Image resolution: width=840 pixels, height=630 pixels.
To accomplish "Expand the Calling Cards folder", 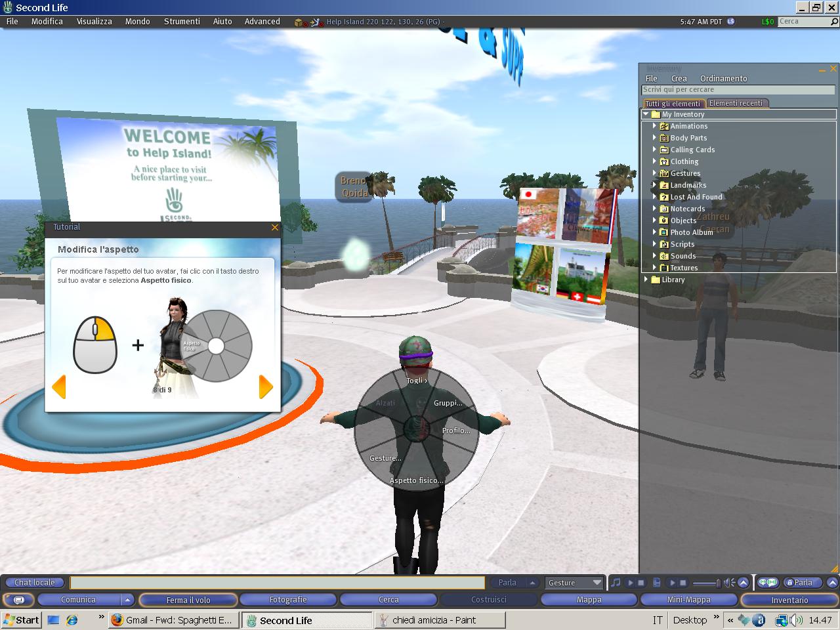I will pyautogui.click(x=654, y=150).
